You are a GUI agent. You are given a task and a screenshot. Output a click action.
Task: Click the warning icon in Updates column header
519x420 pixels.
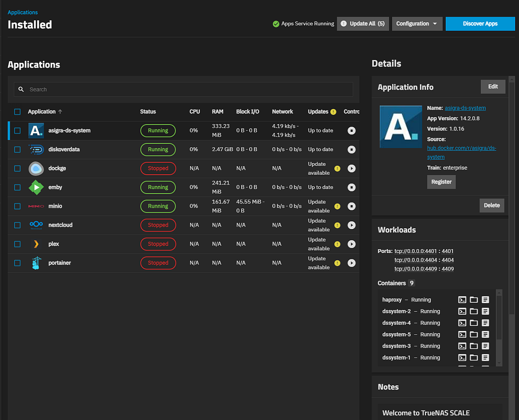tap(333, 112)
